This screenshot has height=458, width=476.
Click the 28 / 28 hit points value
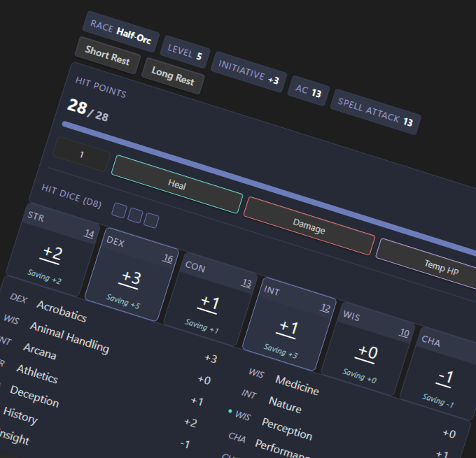click(x=87, y=110)
